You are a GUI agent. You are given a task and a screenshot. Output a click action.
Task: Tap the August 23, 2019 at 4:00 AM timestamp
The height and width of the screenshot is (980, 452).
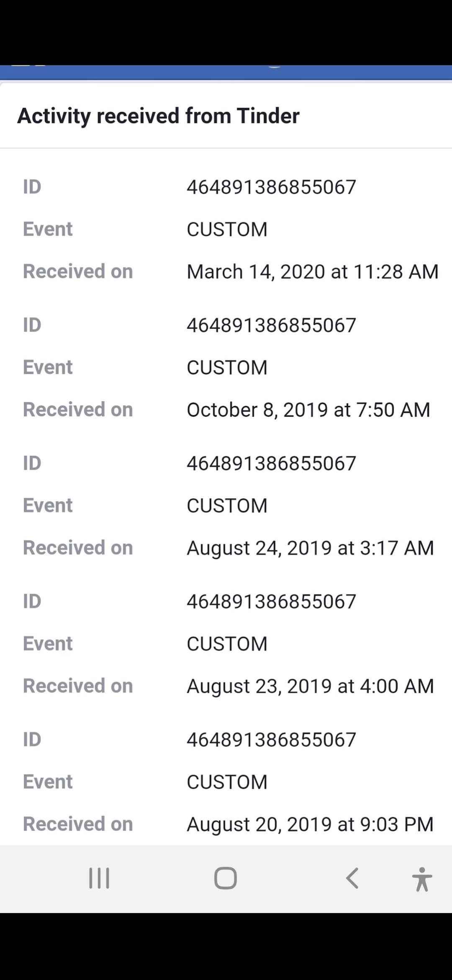[310, 686]
